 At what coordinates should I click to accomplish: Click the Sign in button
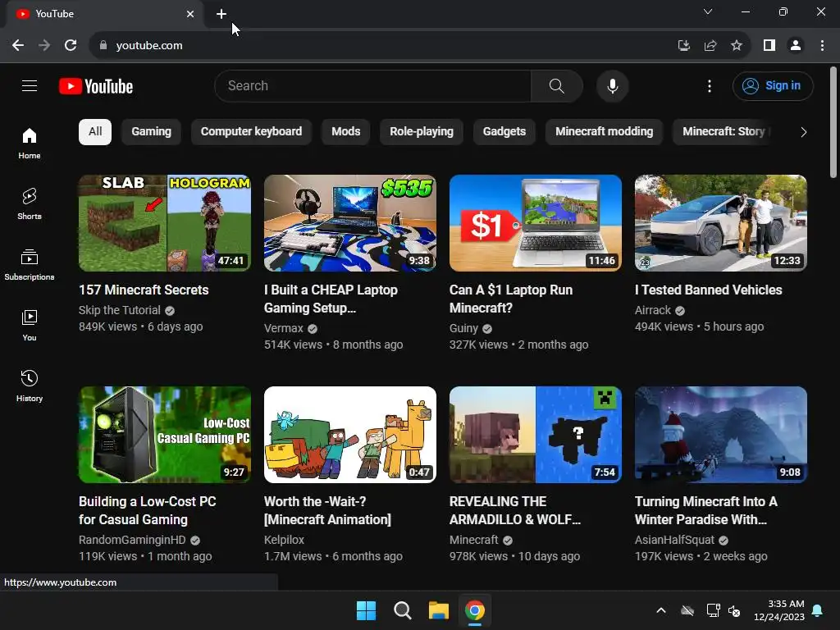tap(773, 85)
